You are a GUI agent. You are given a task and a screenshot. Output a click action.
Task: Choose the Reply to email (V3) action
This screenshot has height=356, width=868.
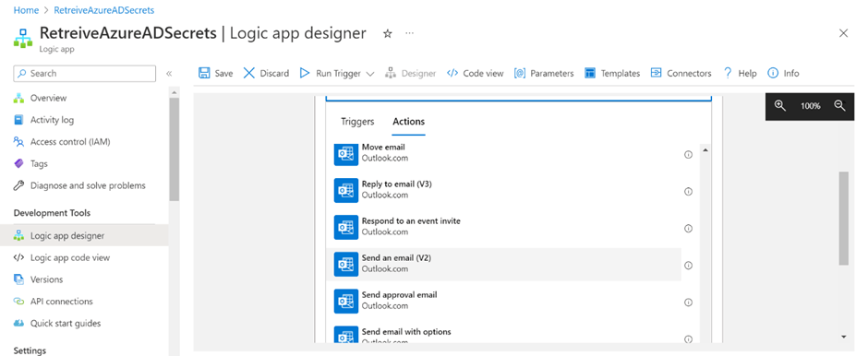pos(504,190)
